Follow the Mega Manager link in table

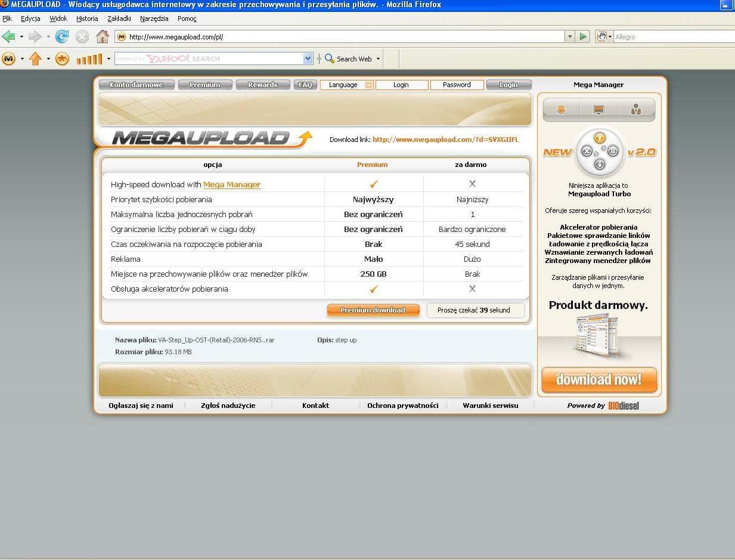click(232, 185)
